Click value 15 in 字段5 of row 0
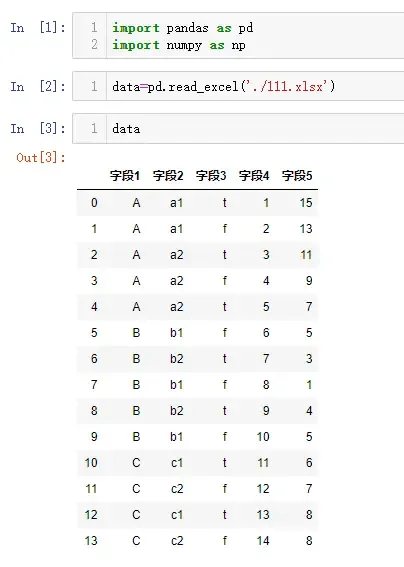This screenshot has height=567, width=404. [x=306, y=202]
